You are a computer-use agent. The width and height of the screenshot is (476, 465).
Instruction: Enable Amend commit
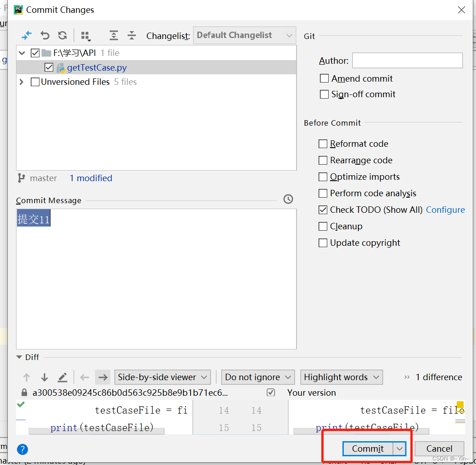point(324,78)
